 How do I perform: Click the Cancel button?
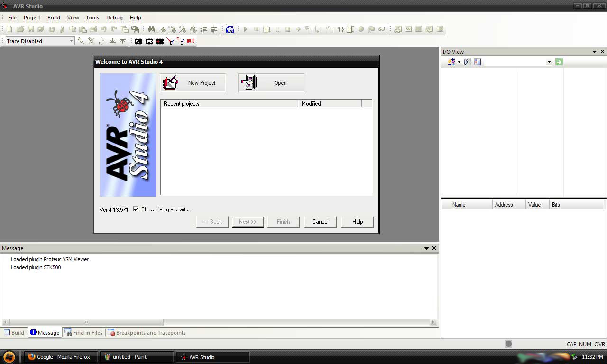[321, 222]
